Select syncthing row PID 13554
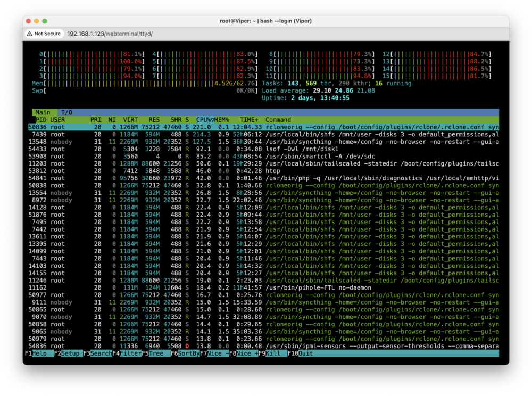 [264, 193]
